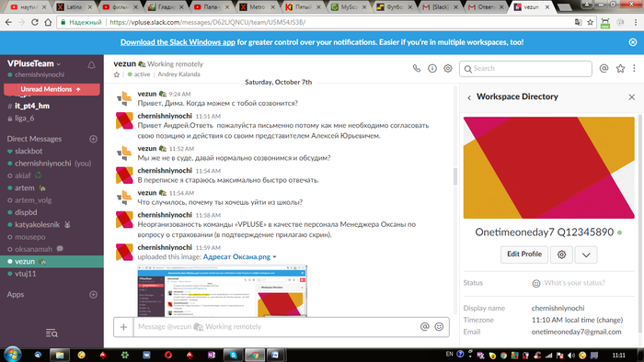Open Skype from taskbar
Viewport: 644px width, 362px height.
(233, 355)
